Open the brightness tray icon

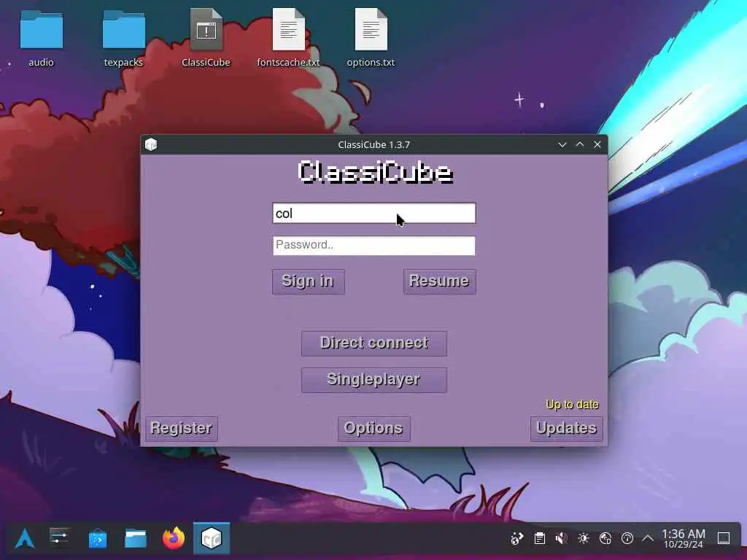click(x=583, y=539)
